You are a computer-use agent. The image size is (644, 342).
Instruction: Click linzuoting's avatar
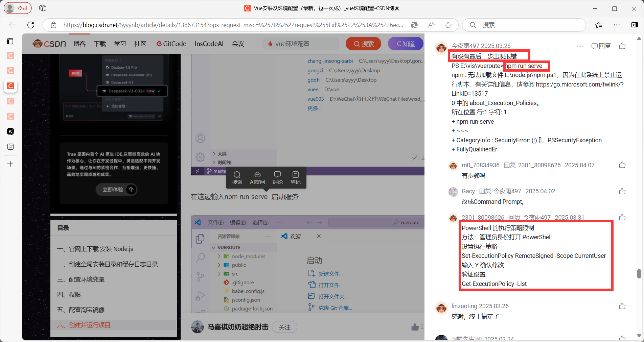tap(441, 308)
